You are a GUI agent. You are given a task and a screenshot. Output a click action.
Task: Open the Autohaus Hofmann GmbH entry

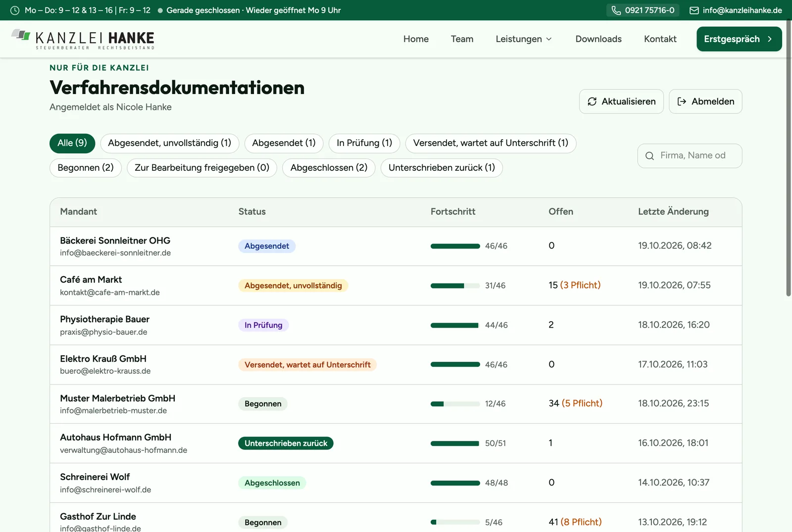396,443
